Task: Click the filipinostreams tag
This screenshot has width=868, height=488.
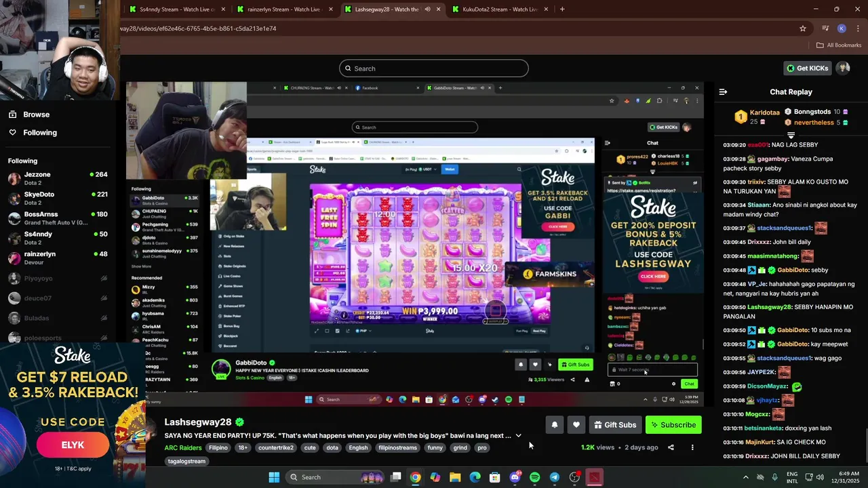Action: 398,448
